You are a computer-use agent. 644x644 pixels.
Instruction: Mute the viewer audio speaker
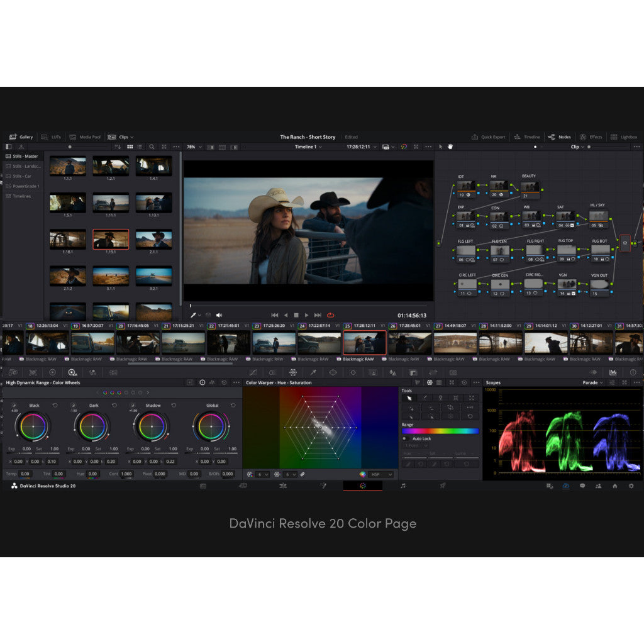point(219,315)
